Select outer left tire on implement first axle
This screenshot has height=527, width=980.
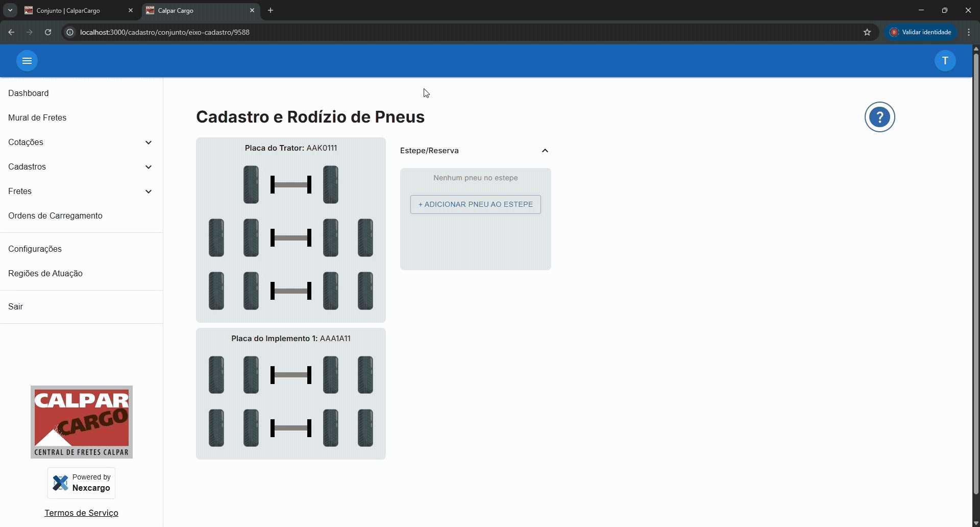click(216, 375)
